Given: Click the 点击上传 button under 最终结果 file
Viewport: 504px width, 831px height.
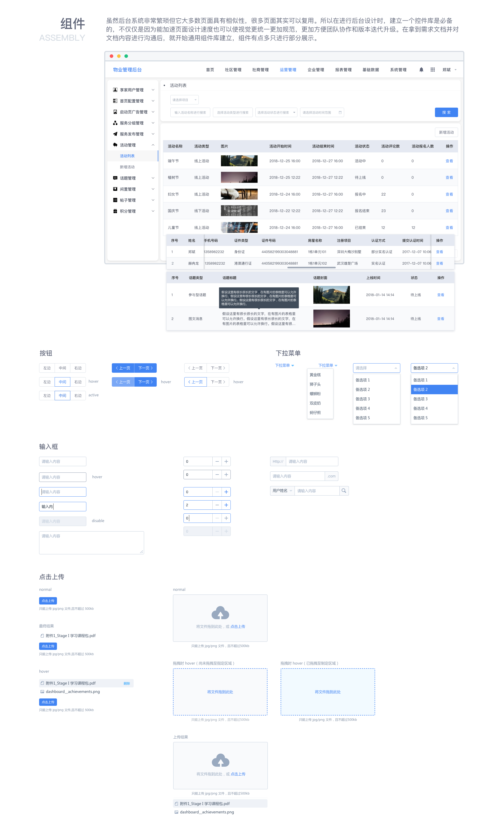Looking at the screenshot, I should coord(48,646).
